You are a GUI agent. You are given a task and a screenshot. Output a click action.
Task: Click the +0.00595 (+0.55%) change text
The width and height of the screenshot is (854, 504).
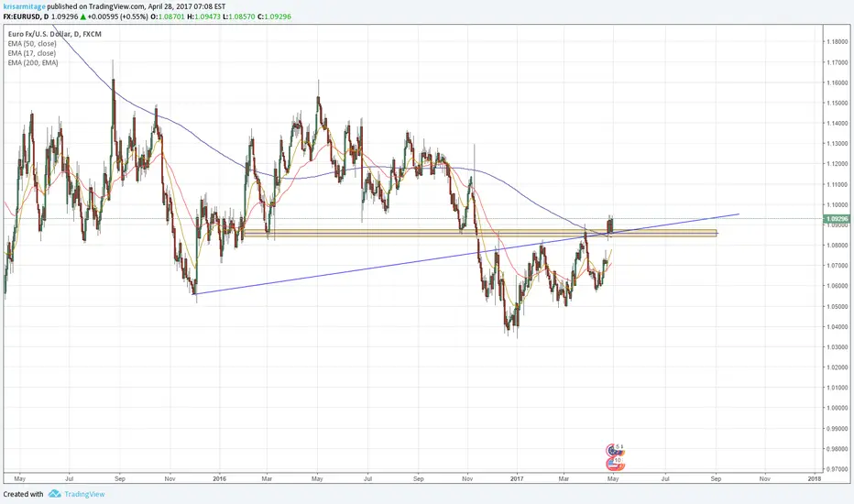(117, 16)
